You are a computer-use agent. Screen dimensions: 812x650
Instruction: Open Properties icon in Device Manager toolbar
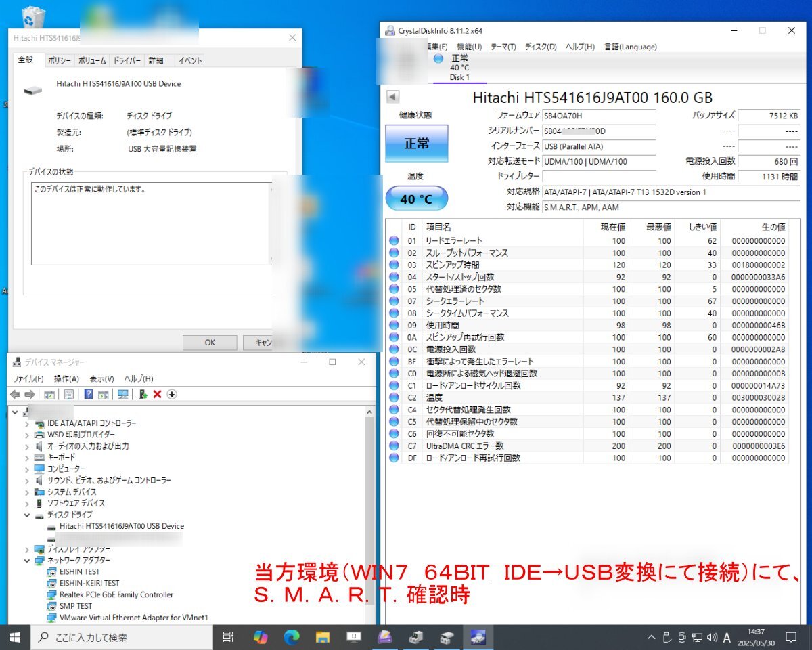coord(69,394)
